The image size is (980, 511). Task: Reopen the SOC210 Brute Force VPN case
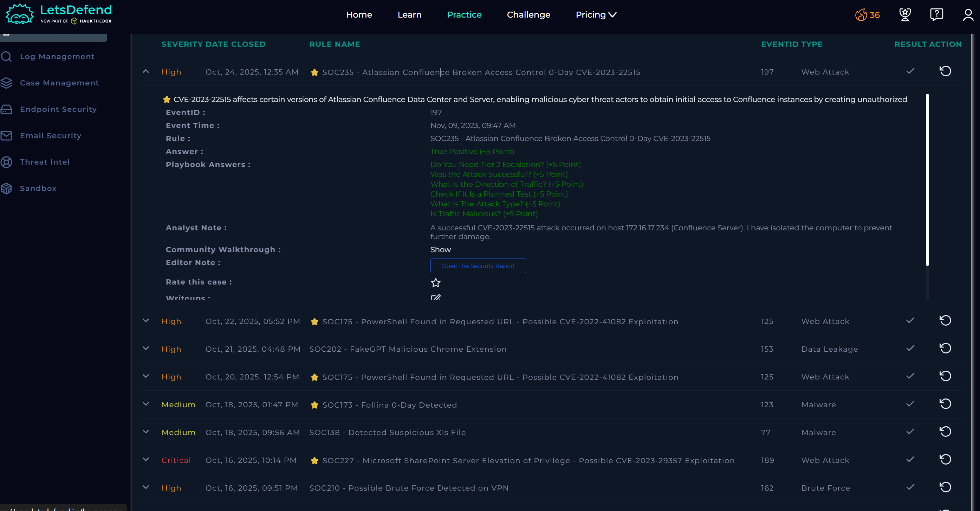945,487
